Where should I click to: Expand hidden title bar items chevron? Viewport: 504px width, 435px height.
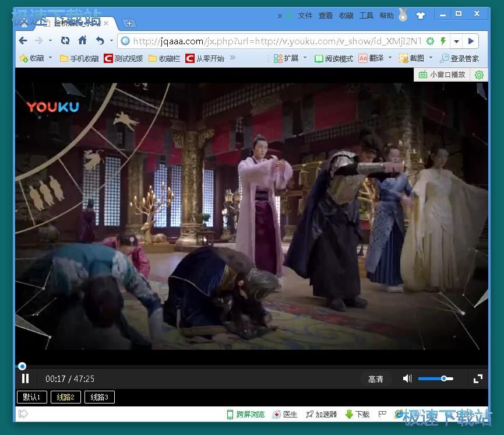(280, 15)
